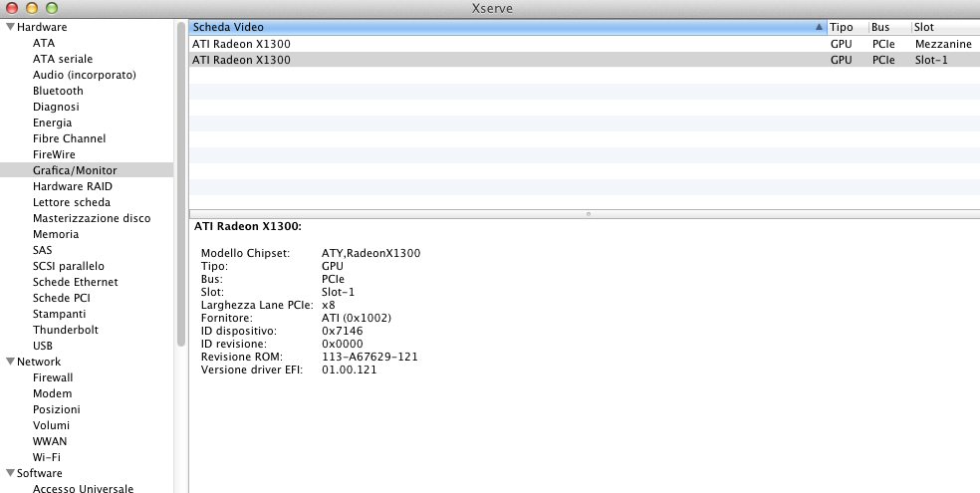
Task: Select Diagnosi in sidebar
Action: (56, 107)
